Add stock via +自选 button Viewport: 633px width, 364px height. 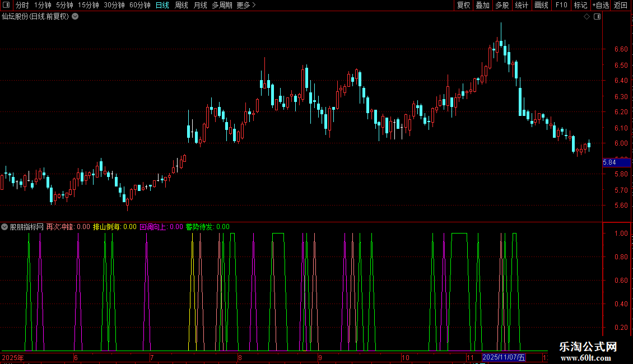601,5
